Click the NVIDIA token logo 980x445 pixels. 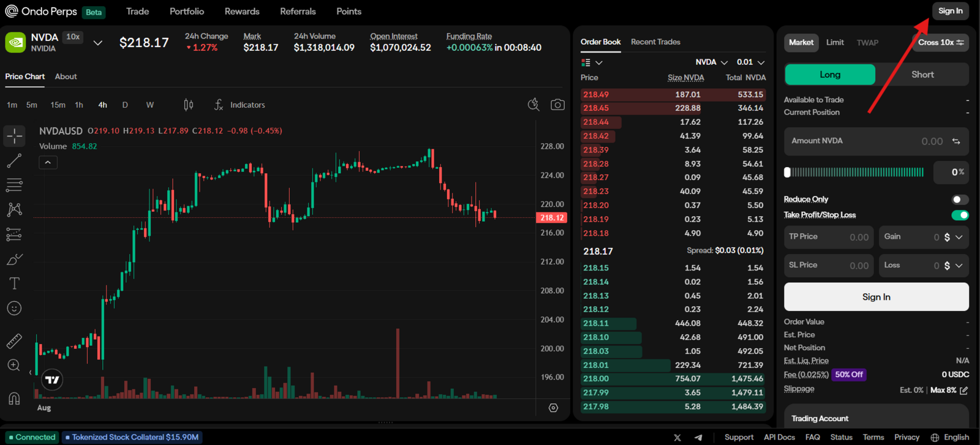(15, 42)
